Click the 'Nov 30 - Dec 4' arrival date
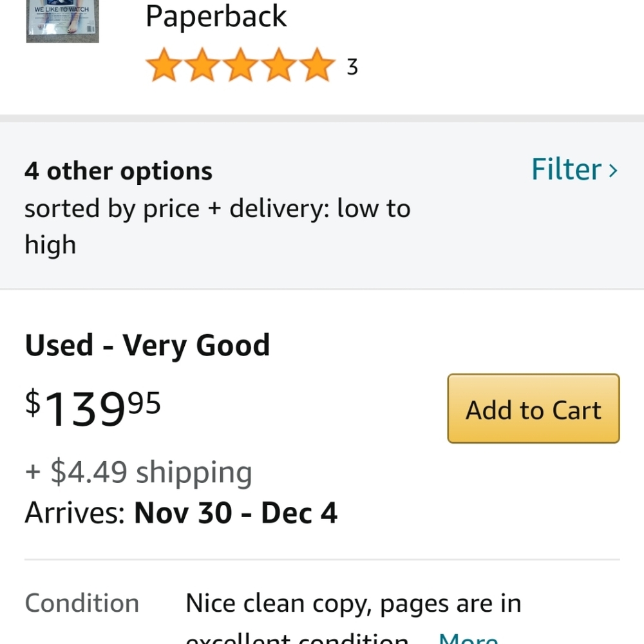Screen dimensions: 644x644 (x=235, y=513)
